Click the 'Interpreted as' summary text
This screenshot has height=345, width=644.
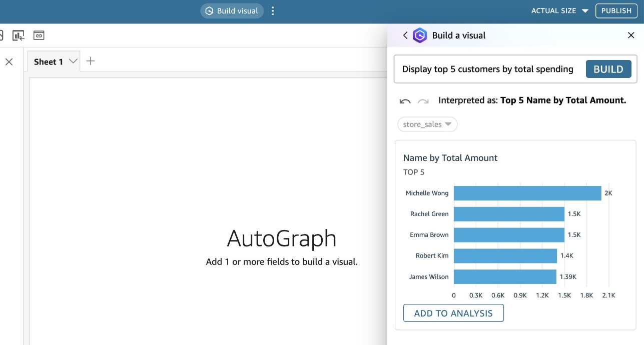click(532, 100)
